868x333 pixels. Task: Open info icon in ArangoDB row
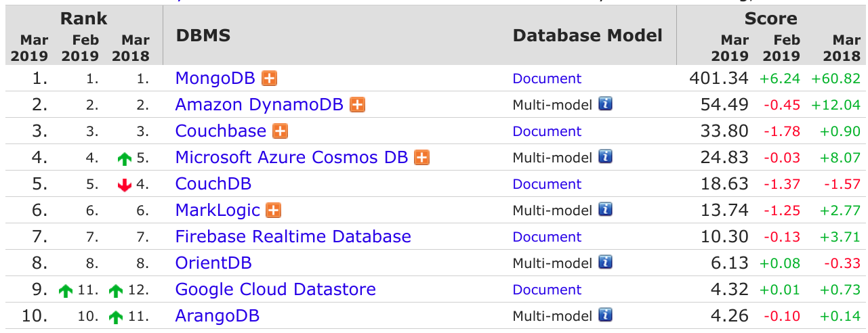coord(606,315)
